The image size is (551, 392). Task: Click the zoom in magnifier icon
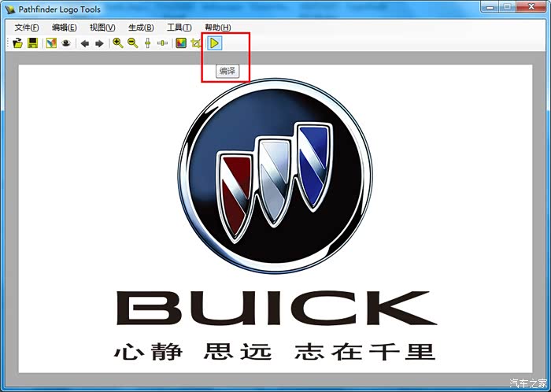[x=118, y=43]
